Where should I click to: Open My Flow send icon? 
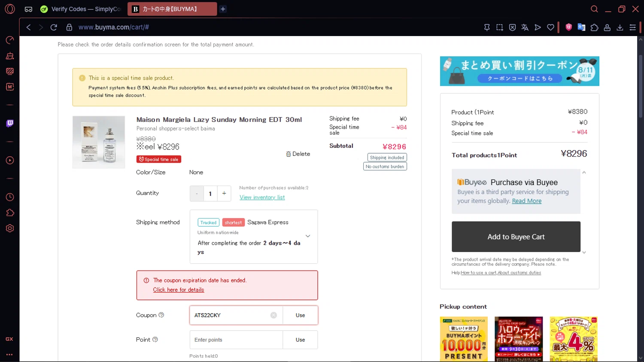(538, 27)
